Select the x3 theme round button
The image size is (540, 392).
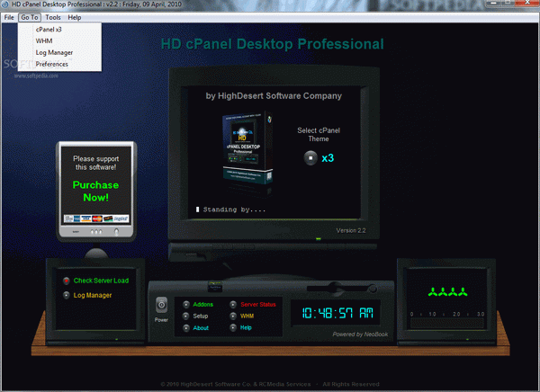pos(310,158)
